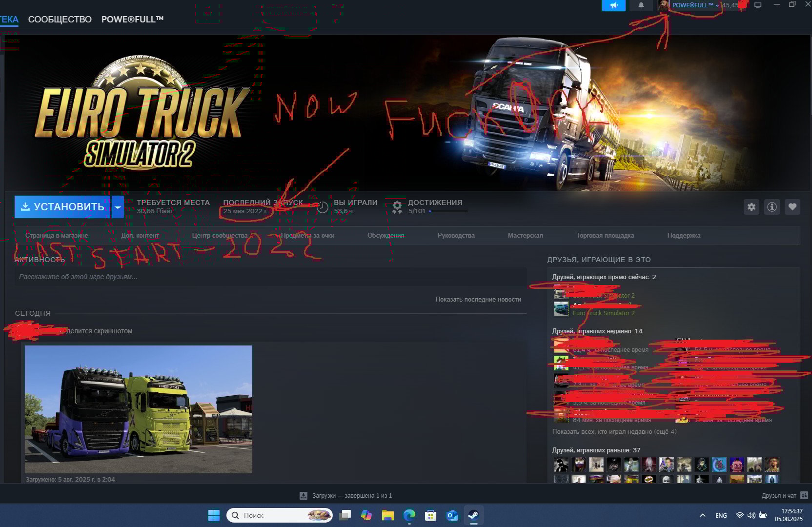Viewport: 812px width, 527px height.
Task: Open Торговая площадка tab
Action: 605,235
